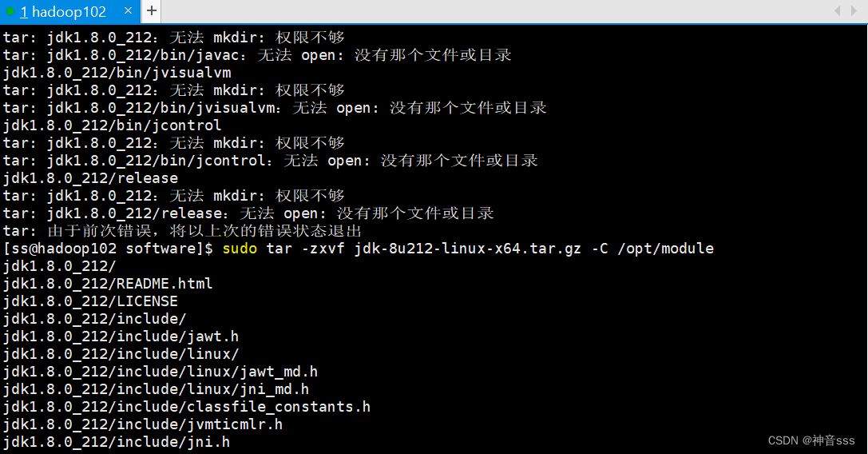Click the jdk1.8.0_212/README.html output line
The image size is (868, 454).
(x=108, y=284)
